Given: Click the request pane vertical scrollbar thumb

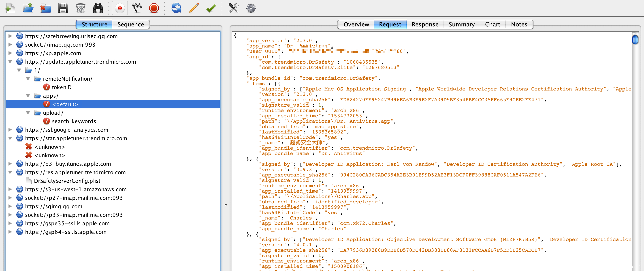Looking at the screenshot, I should pos(635,40).
